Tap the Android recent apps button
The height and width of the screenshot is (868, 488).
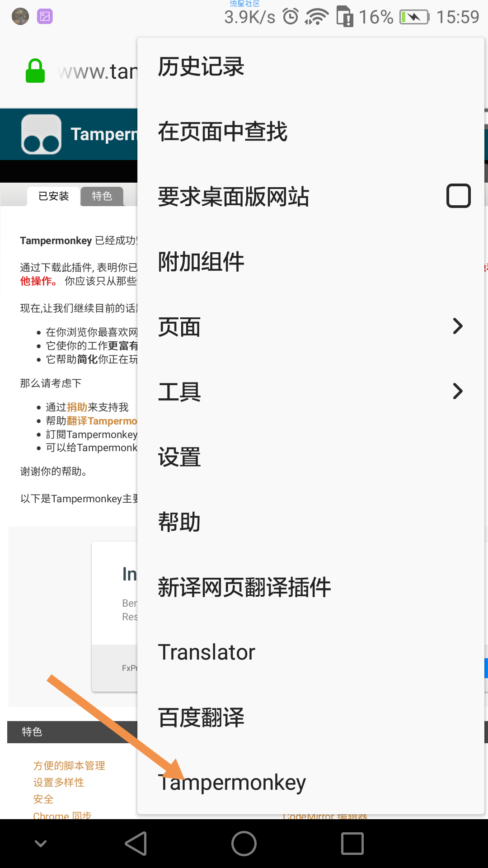[352, 844]
